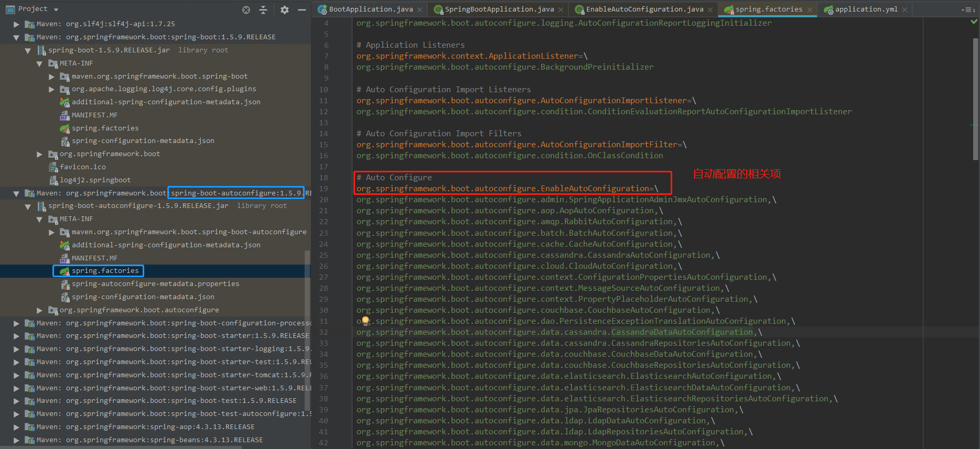Image resolution: width=980 pixels, height=449 pixels.
Task: Click the scroll from source target icon
Action: (x=246, y=9)
